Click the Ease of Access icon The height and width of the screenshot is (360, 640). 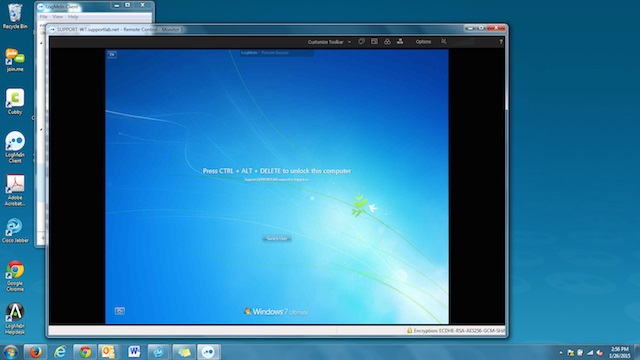coord(120,311)
